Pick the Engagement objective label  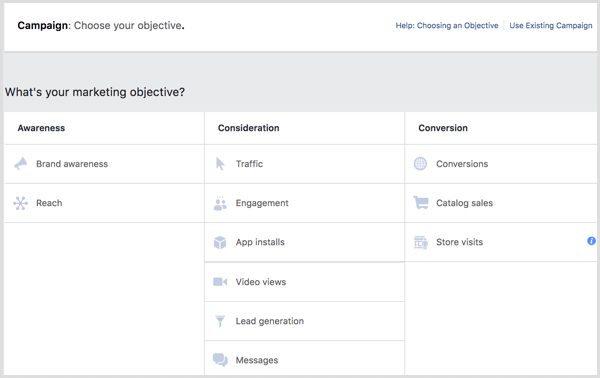(262, 203)
